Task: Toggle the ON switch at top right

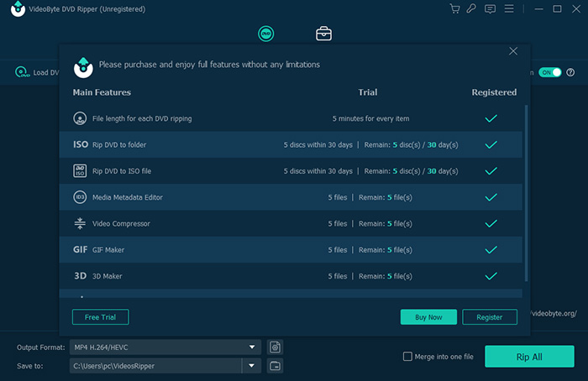Action: [x=549, y=72]
